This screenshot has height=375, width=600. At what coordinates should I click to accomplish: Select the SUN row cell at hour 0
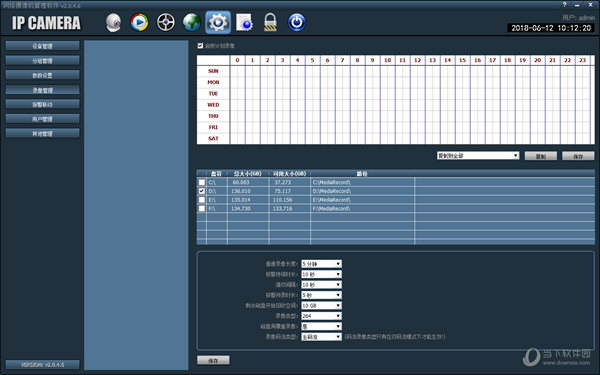[x=238, y=71]
